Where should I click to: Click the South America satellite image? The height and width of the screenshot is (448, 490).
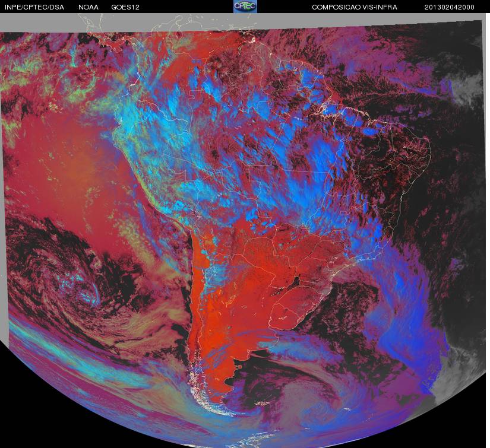243,230
